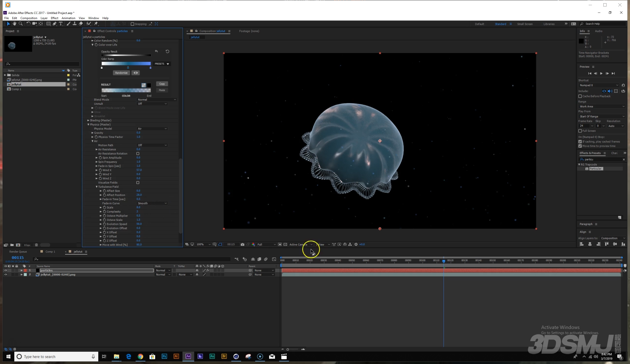Image resolution: width=630 pixels, height=364 pixels.
Task: Enable the Snapping checkbox
Action: point(132,24)
